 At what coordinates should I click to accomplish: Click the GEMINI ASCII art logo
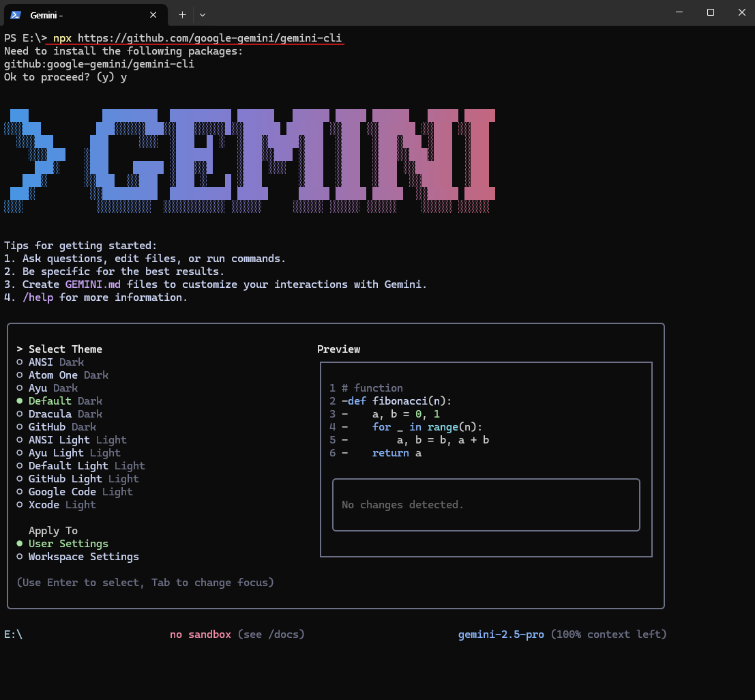pos(250,160)
